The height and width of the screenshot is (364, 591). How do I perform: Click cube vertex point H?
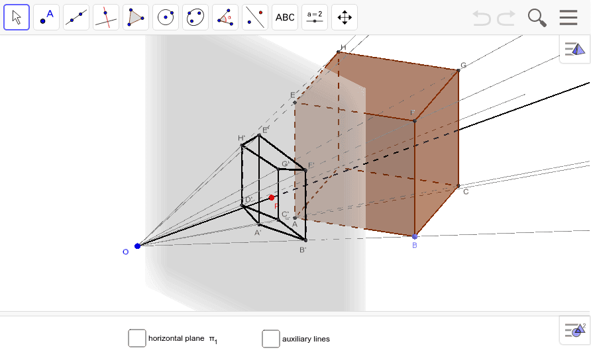tap(338, 52)
